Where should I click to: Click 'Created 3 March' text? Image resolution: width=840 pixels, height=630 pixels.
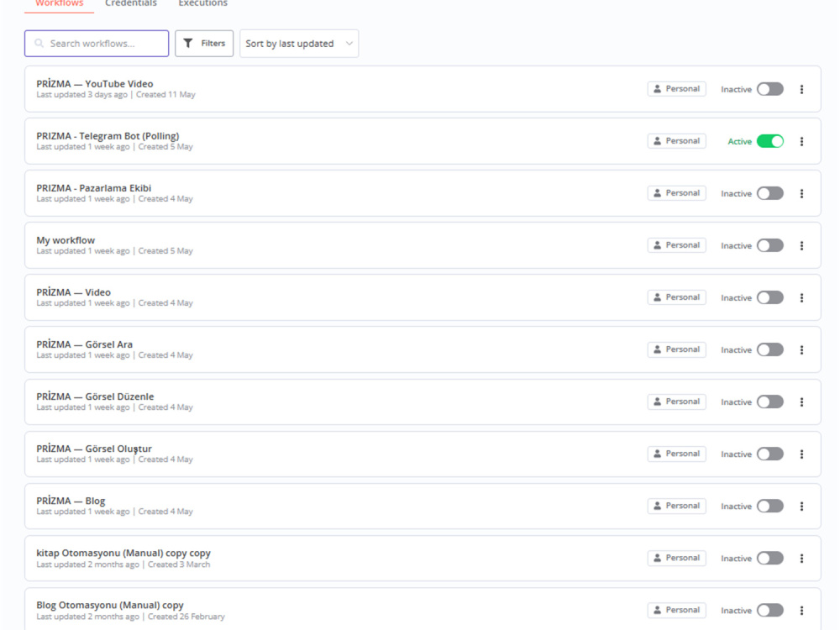coord(179,564)
